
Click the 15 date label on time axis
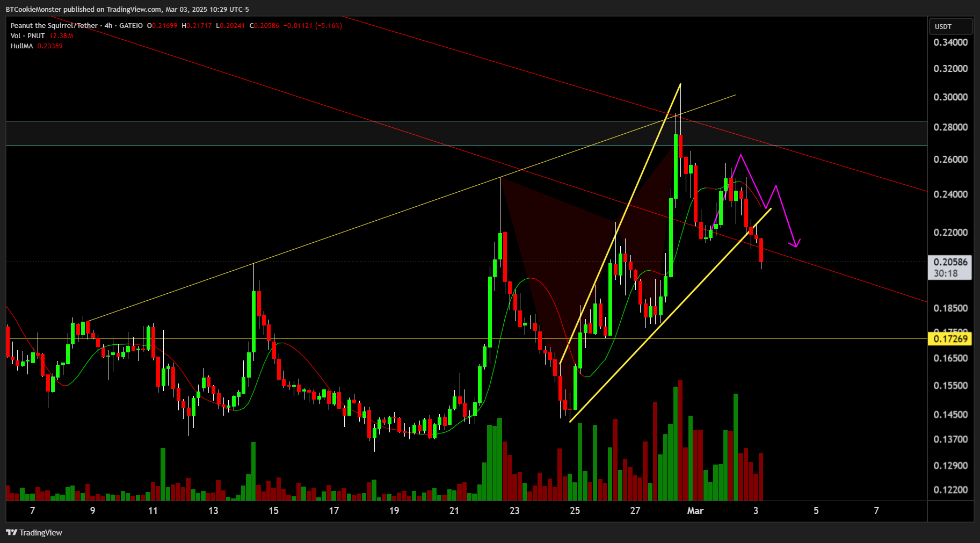(273, 510)
